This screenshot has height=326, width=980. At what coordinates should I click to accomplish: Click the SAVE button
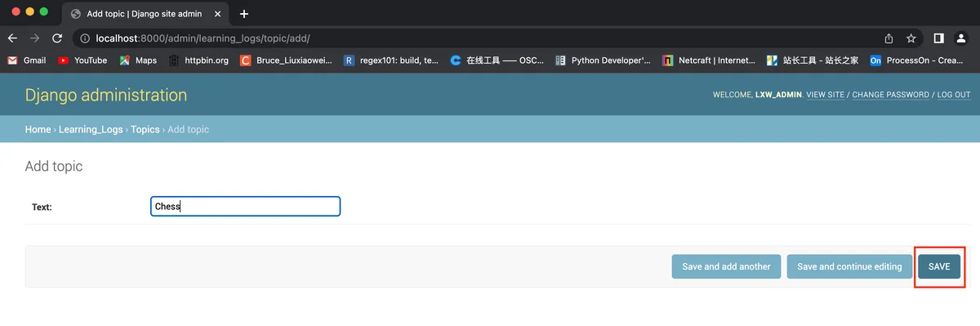939,266
